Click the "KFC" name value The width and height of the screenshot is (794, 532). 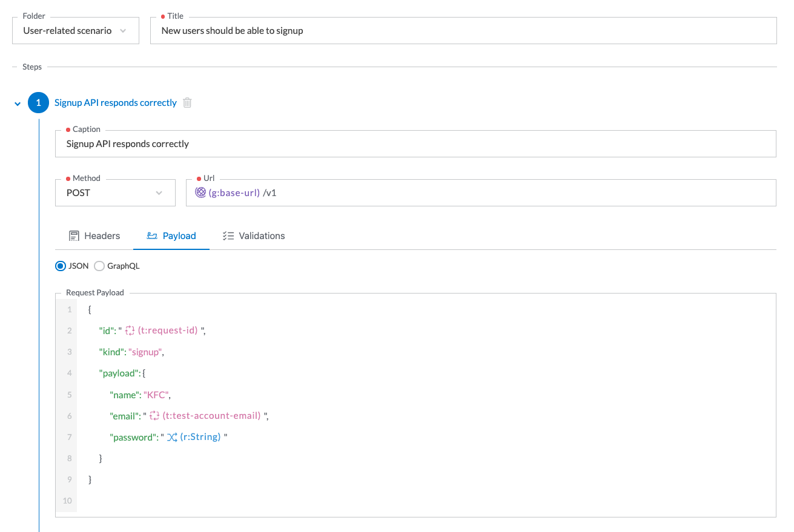tap(156, 395)
